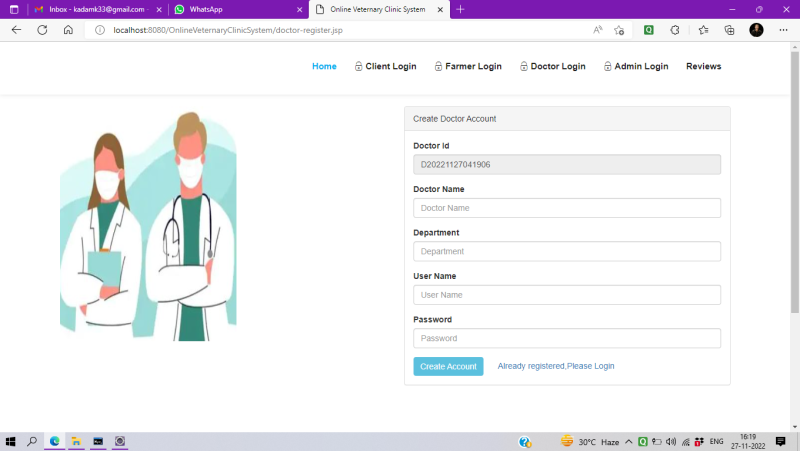Image resolution: width=800 pixels, height=451 pixels.
Task: View site information icon in address bar
Action: point(100,30)
